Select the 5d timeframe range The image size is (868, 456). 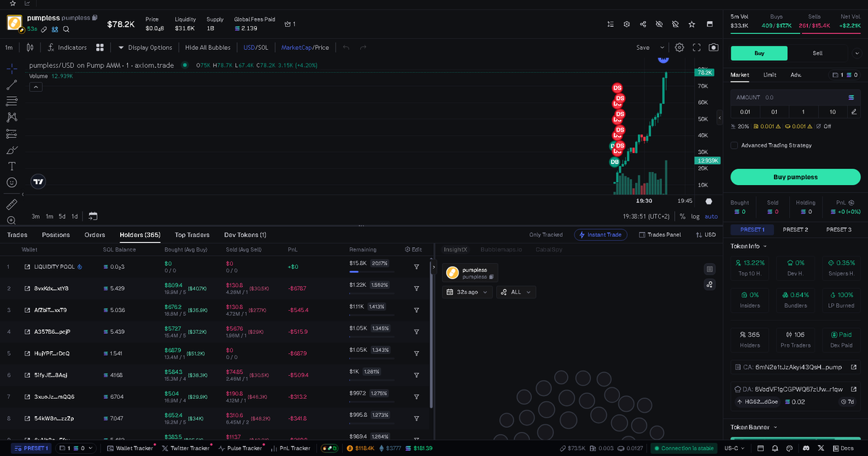pos(62,216)
